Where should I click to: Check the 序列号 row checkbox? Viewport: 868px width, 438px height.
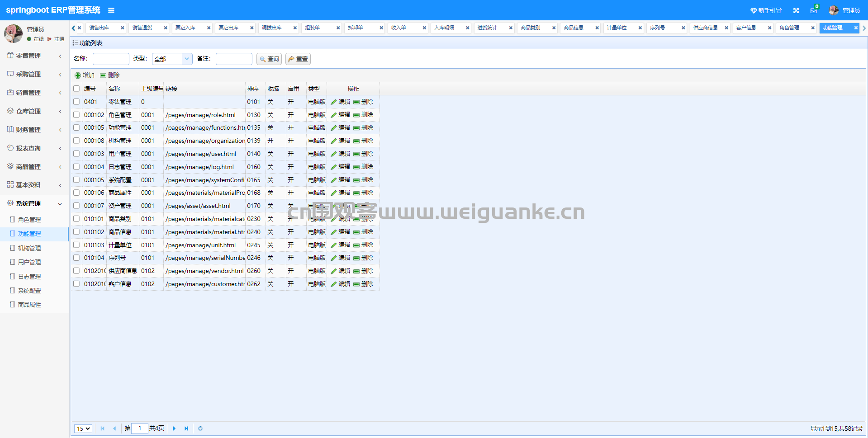click(76, 258)
